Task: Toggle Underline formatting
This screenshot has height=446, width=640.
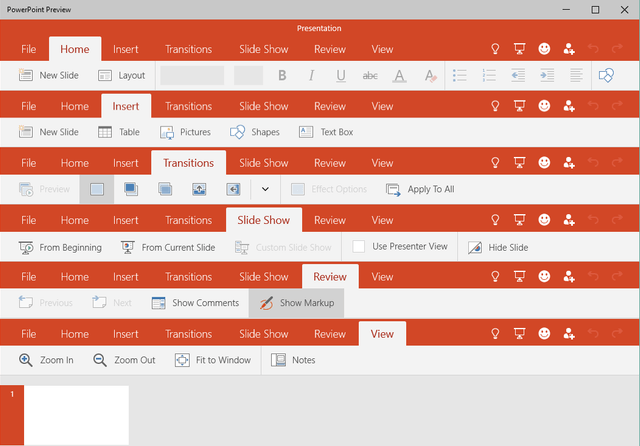Action: click(x=341, y=75)
